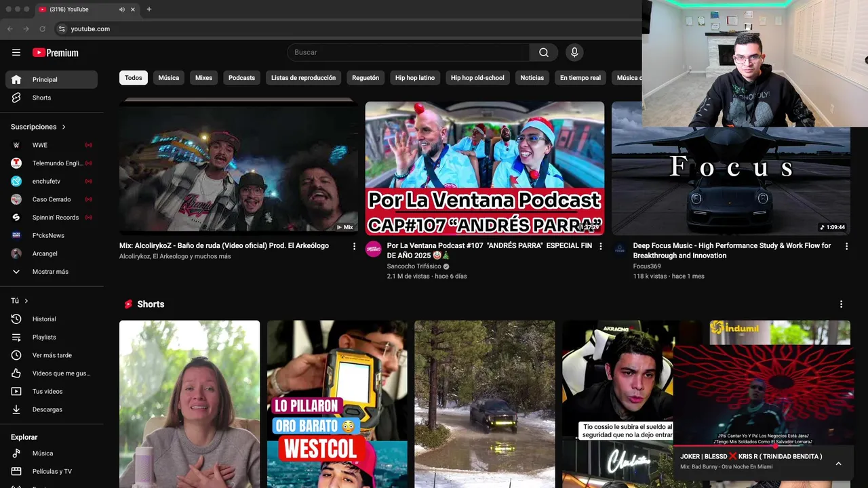
Task: Open Focus369 channel avatar
Action: pyautogui.click(x=620, y=249)
